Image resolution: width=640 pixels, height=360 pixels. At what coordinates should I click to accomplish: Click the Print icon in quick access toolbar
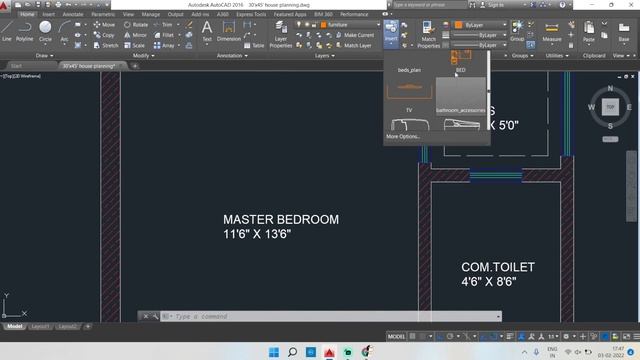[x=58, y=5]
